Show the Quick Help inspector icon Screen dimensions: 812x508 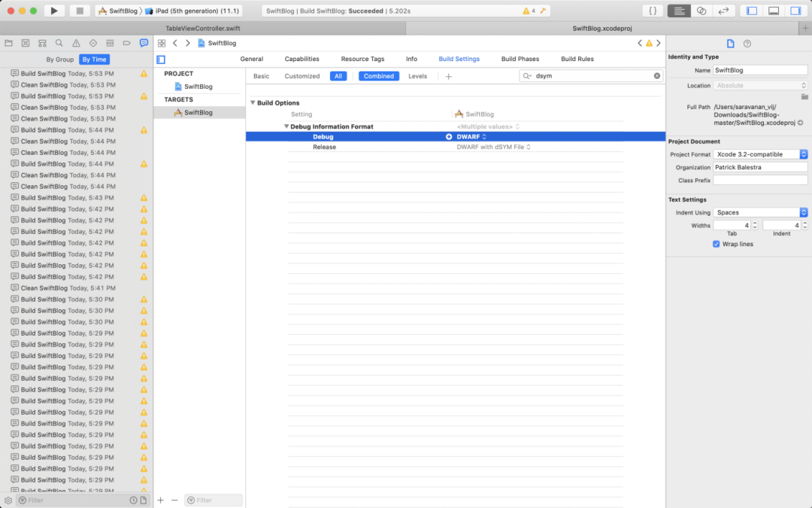(747, 44)
